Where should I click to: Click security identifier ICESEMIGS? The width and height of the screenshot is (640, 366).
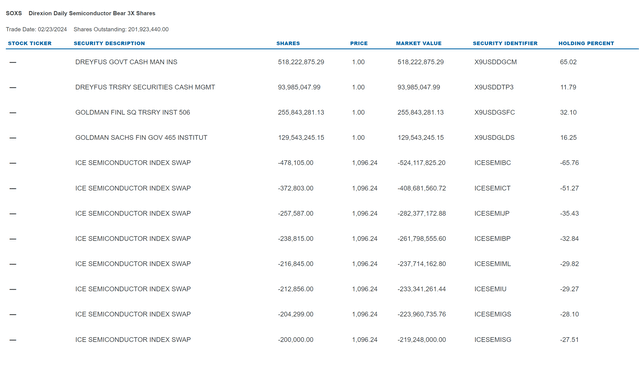[x=493, y=315]
